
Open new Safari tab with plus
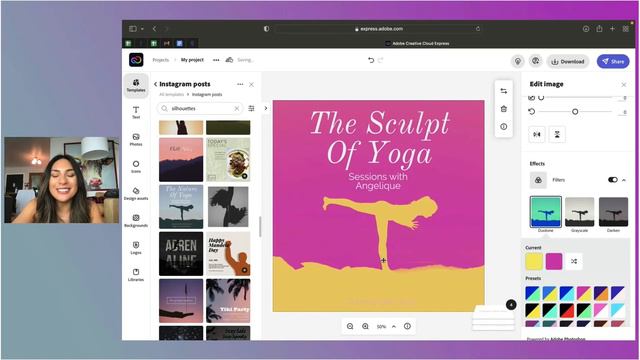tap(612, 29)
